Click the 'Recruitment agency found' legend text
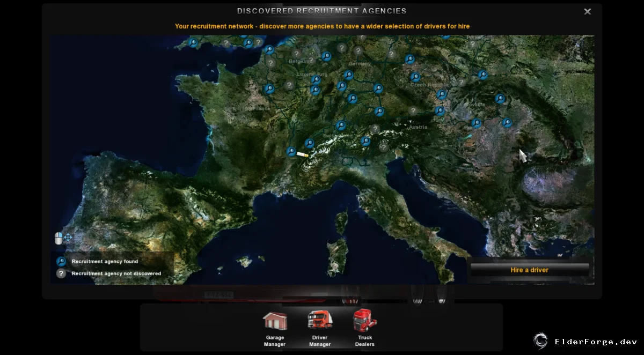Image resolution: width=644 pixels, height=355 pixels. pos(105,262)
